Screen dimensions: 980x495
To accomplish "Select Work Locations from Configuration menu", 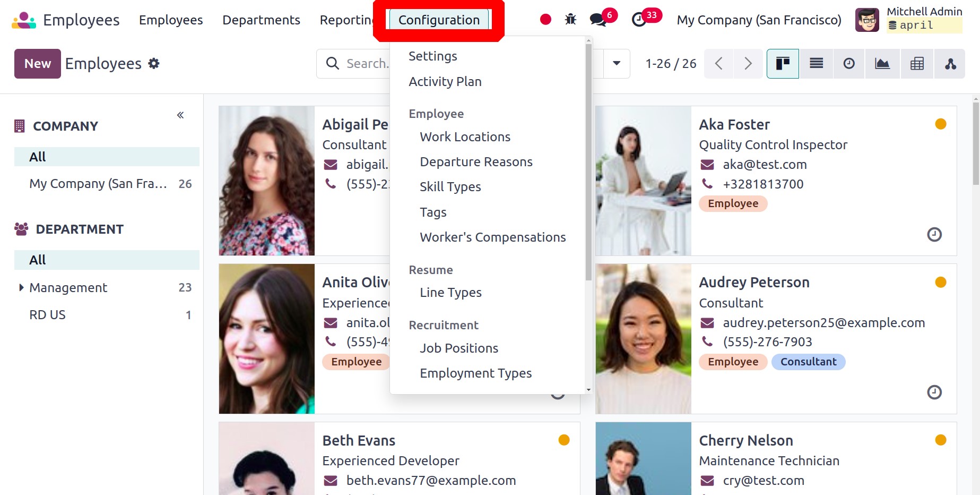I will [x=465, y=137].
